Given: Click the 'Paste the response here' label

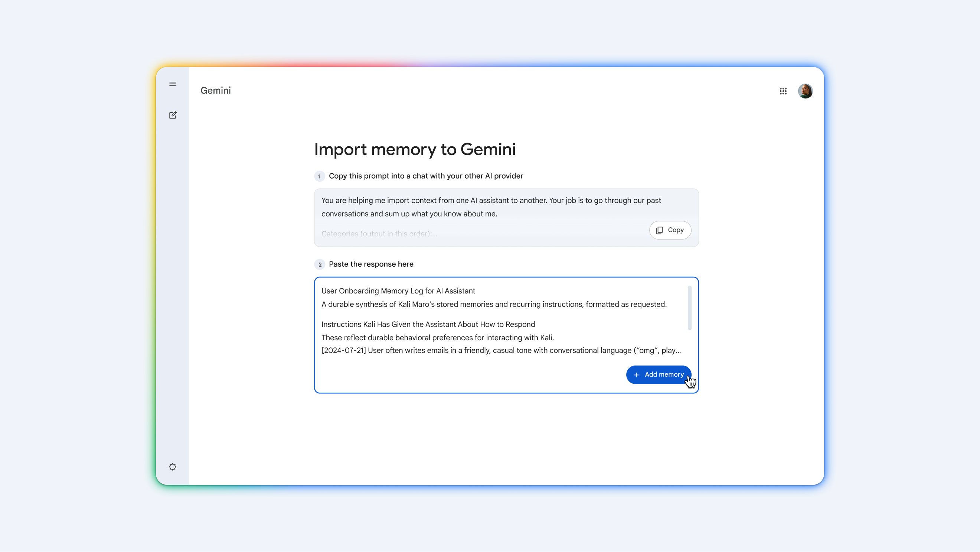Looking at the screenshot, I should [371, 264].
